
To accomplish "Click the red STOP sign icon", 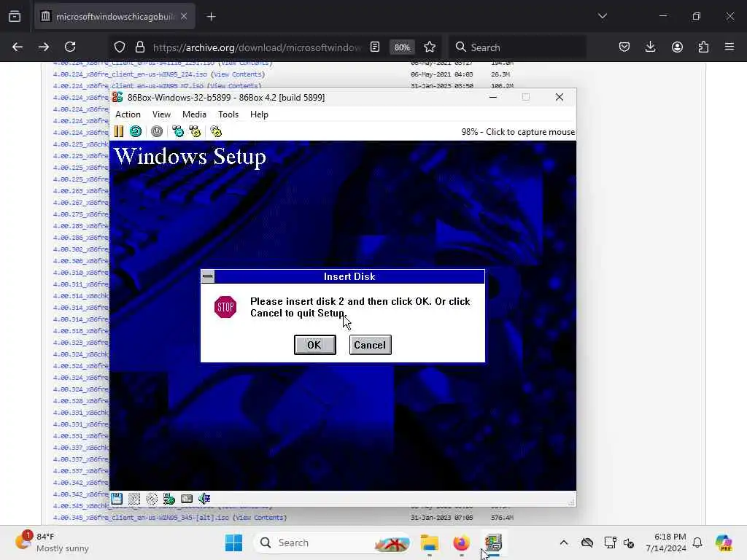I will coord(225,307).
